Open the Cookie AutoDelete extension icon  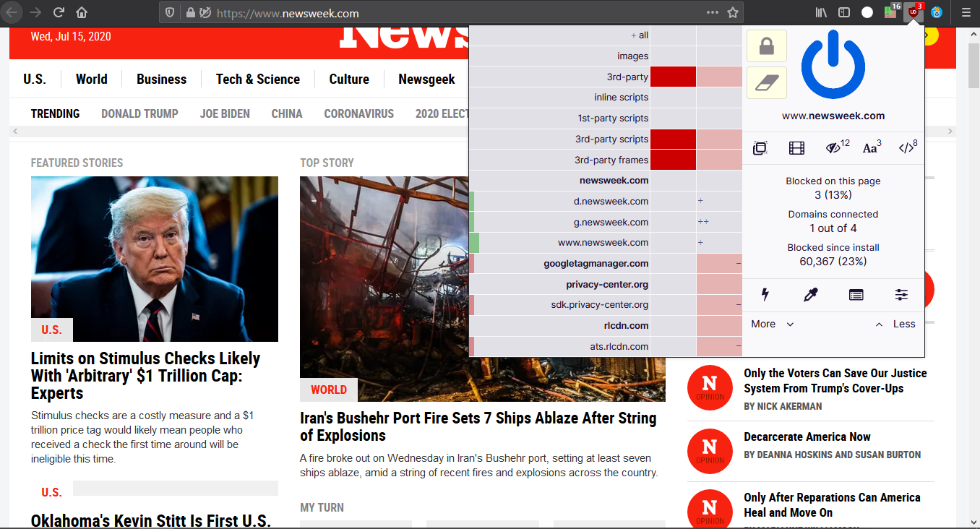(x=937, y=12)
